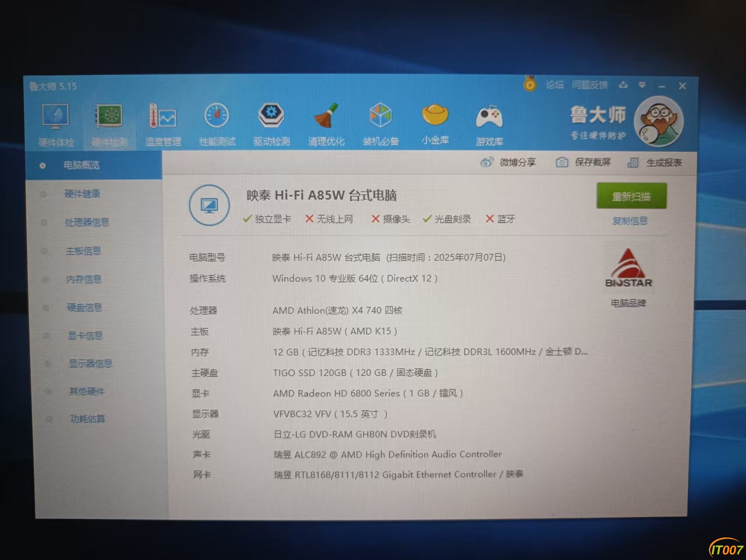Click the 无线上网 status item

(x=329, y=219)
